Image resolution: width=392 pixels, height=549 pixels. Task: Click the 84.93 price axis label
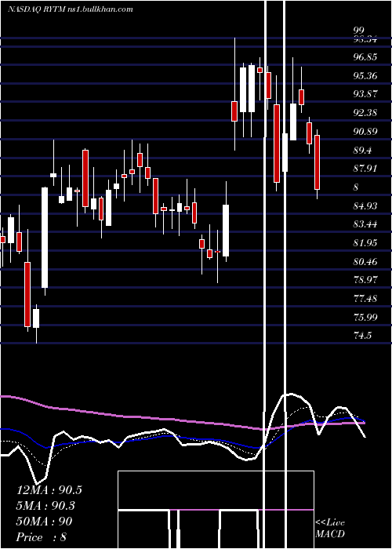[x=365, y=205]
